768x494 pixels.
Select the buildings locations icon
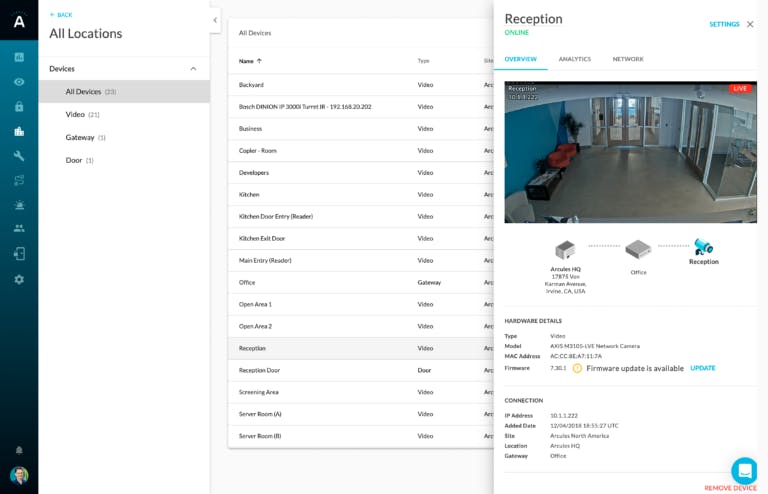click(19, 131)
